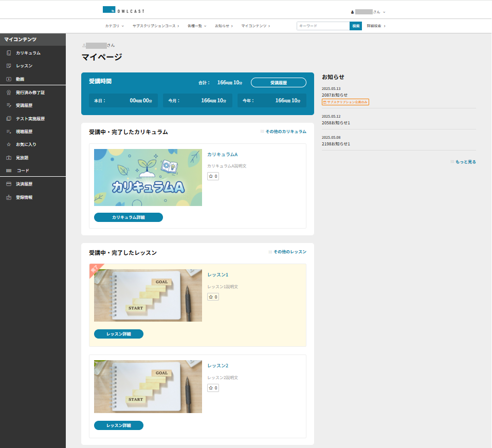This screenshot has width=492, height=448.
Task: Open サブスクリプションコース in the navigation bar
Action: 155,26
